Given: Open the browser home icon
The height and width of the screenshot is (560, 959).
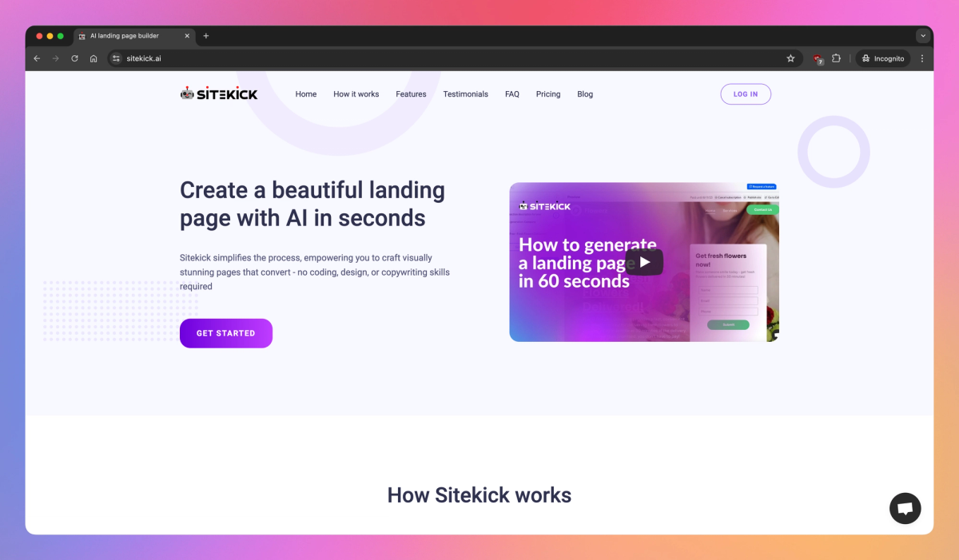Looking at the screenshot, I should tap(94, 58).
